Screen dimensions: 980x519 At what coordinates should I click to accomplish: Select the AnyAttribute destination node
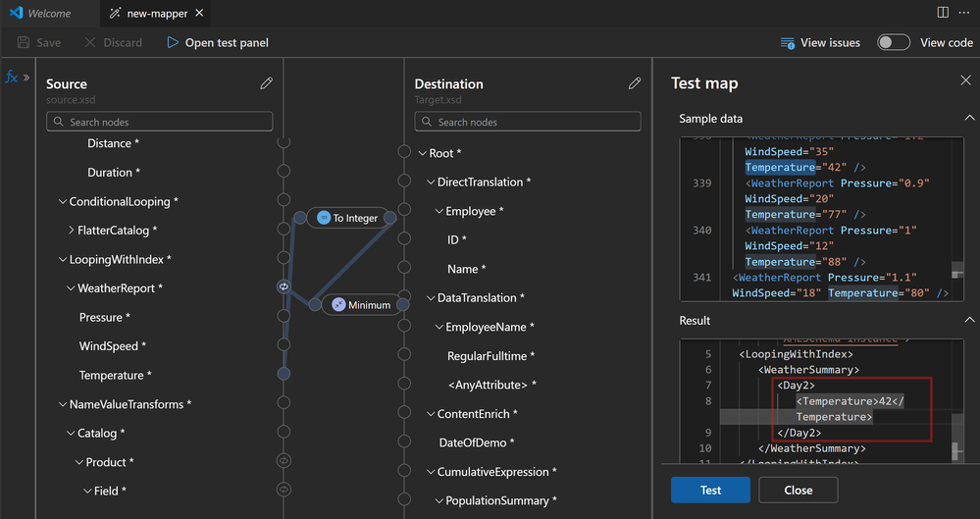click(x=492, y=385)
